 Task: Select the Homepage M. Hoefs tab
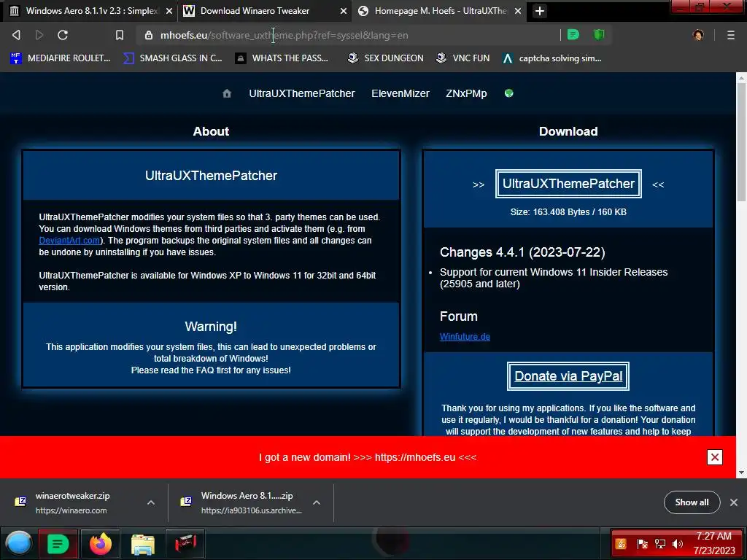[x=439, y=11]
